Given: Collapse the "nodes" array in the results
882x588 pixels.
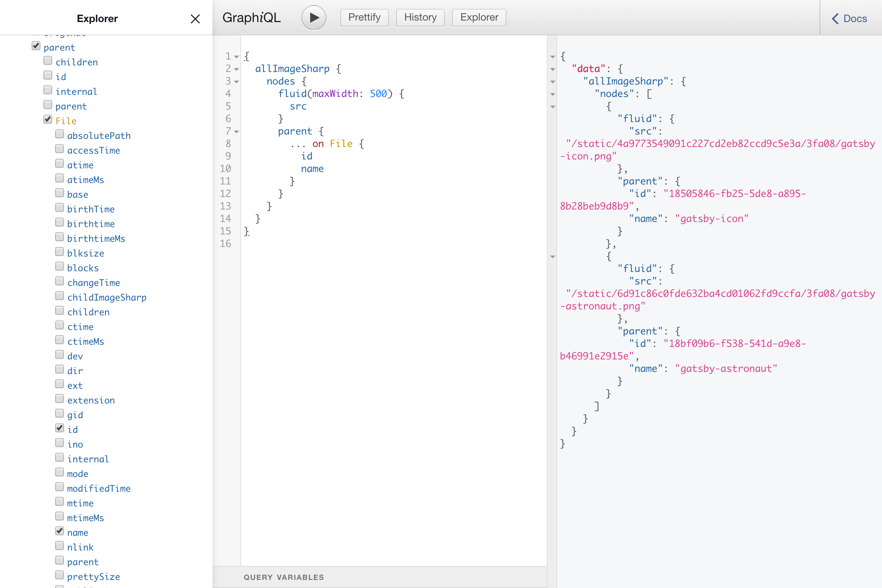Looking at the screenshot, I should click(x=552, y=94).
